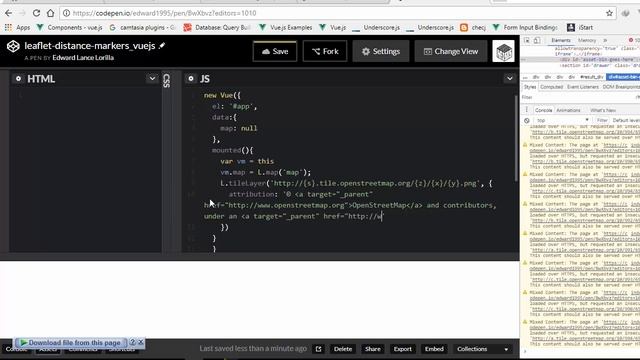640x360 pixels.
Task: Open help on the download bar
Action: (x=133, y=342)
